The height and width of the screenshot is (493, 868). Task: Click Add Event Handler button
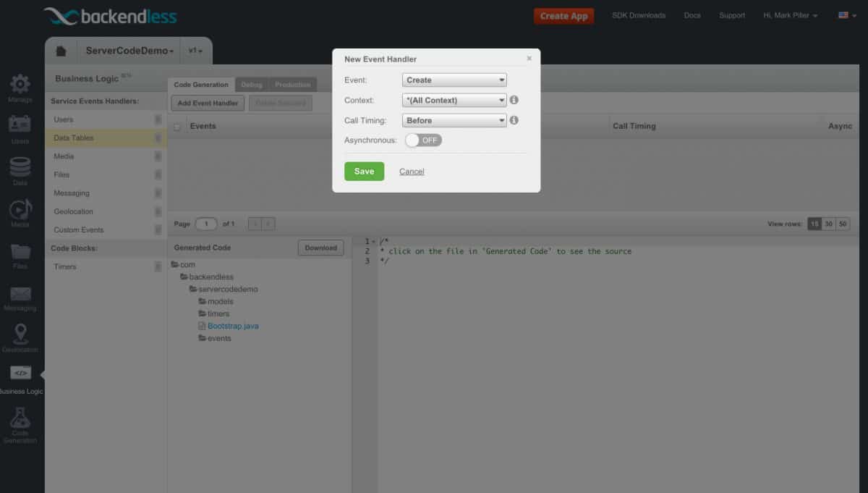tap(208, 104)
